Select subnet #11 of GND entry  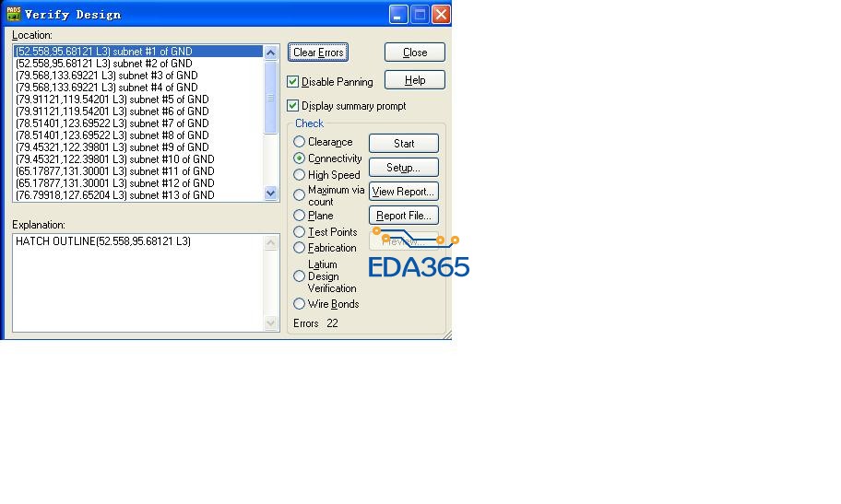tap(138, 171)
